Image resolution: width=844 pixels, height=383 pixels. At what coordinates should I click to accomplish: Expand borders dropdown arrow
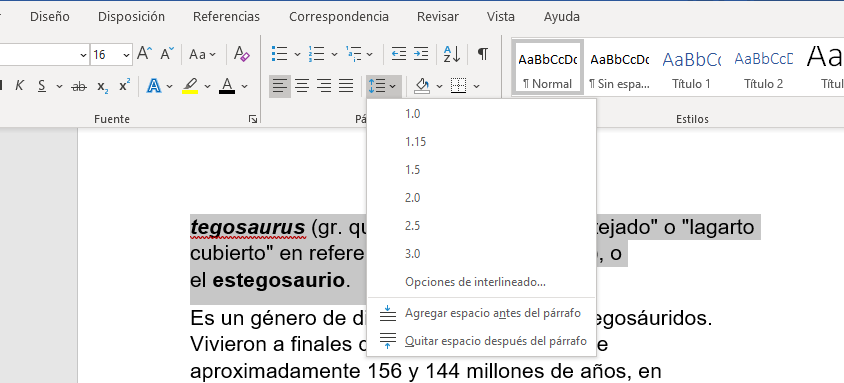(x=476, y=86)
